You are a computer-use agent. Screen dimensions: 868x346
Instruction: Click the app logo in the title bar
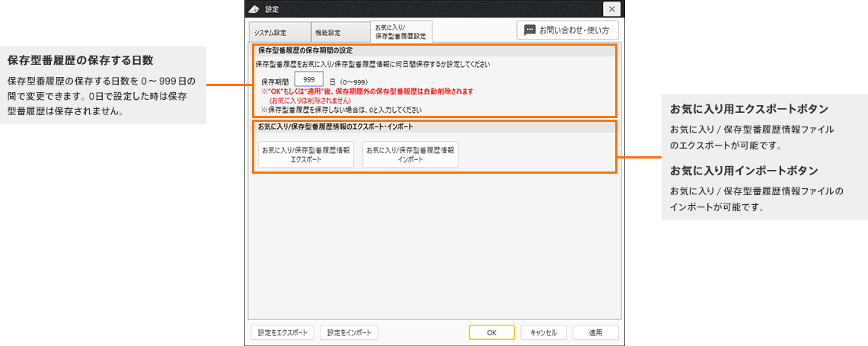point(255,9)
